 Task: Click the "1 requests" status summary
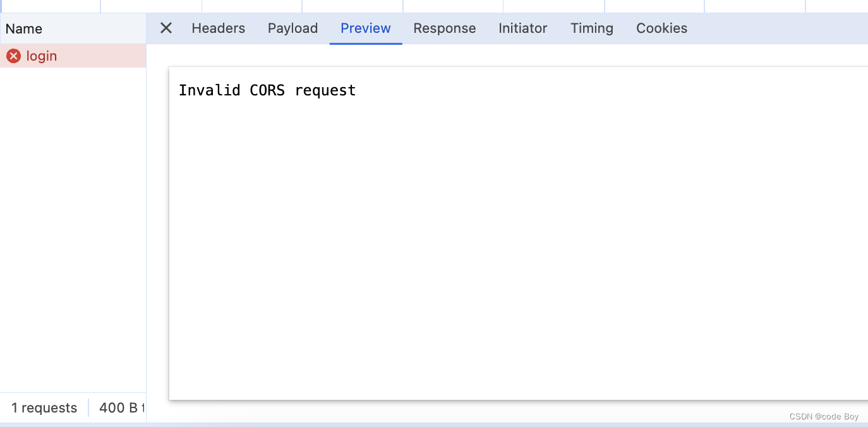tap(44, 408)
